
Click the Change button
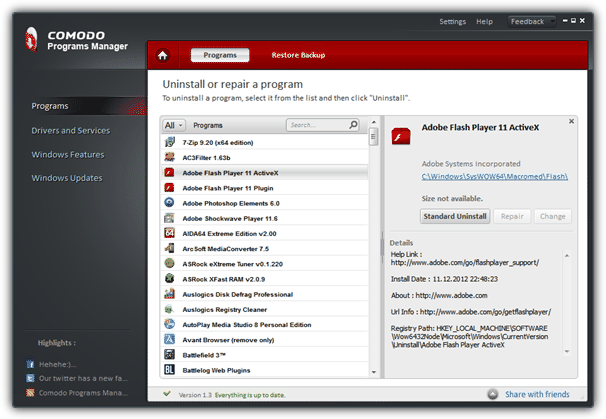coord(553,216)
